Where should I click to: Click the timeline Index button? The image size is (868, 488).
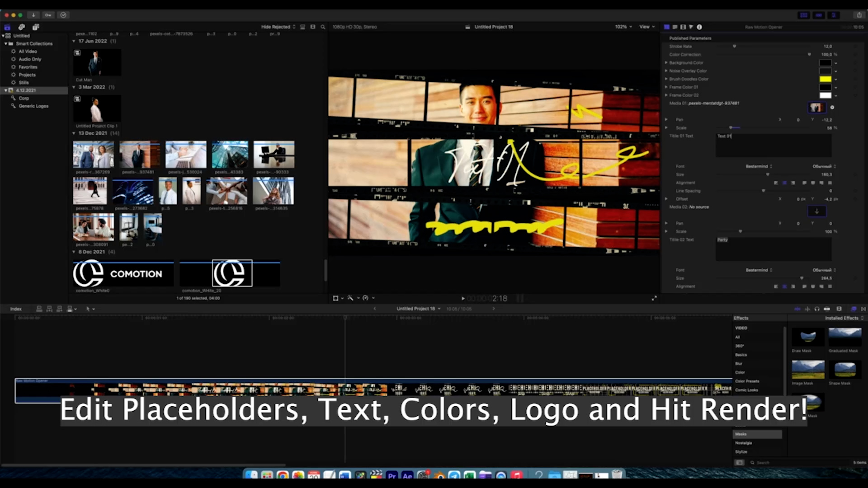pos(16,309)
